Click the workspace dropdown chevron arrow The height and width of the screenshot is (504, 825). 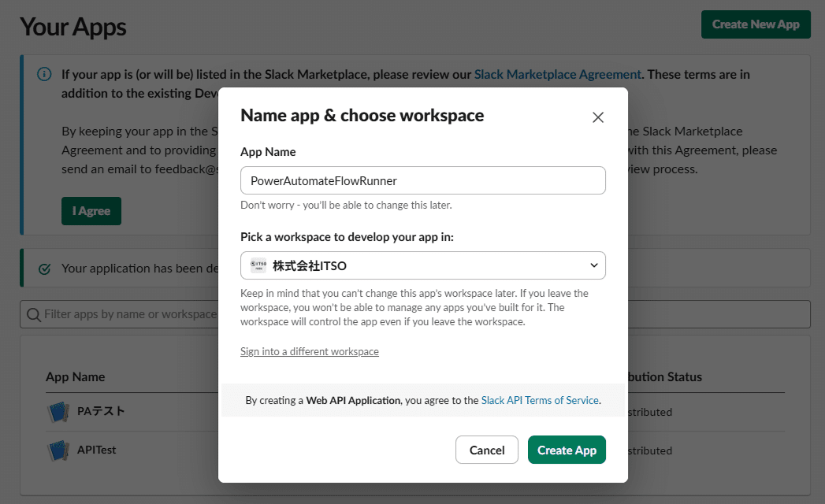594,265
